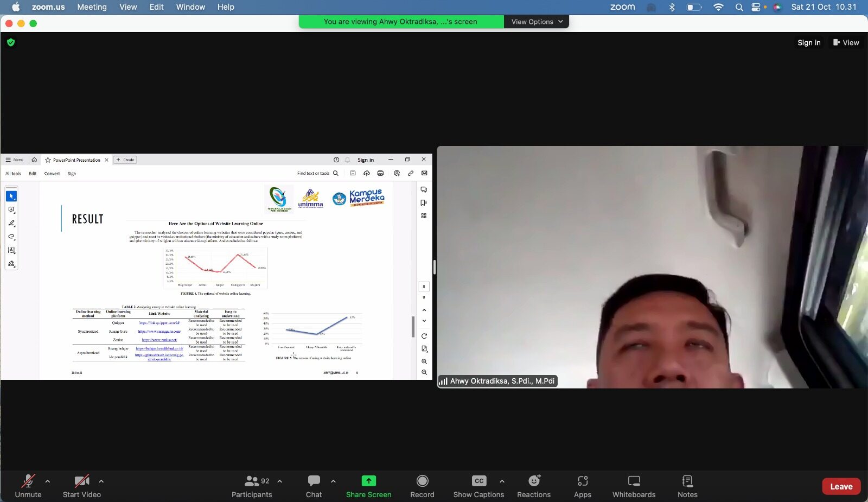Expand video options arrow beside Start Video
Viewport: 868px width, 502px height.
click(x=101, y=481)
